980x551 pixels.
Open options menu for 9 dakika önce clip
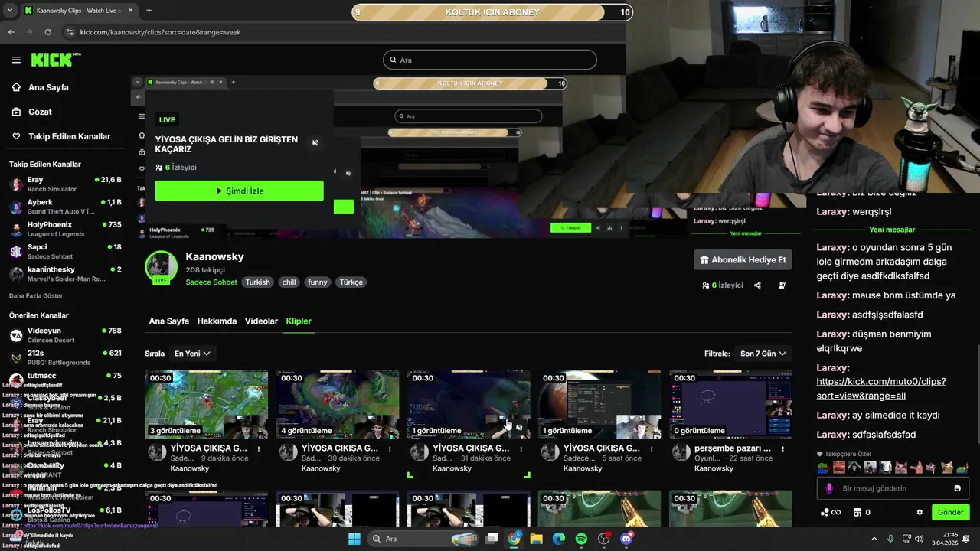259,449
